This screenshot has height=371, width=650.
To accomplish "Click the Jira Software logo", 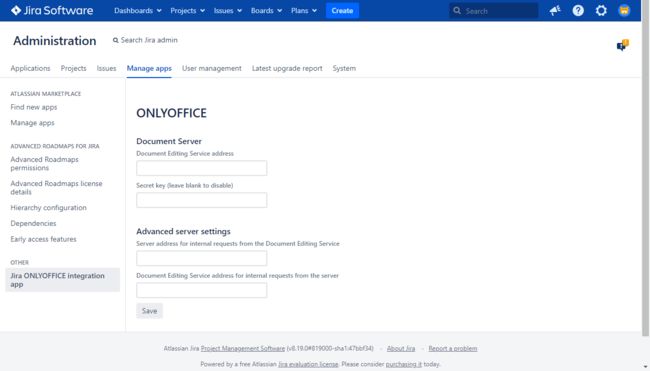I will pos(52,10).
